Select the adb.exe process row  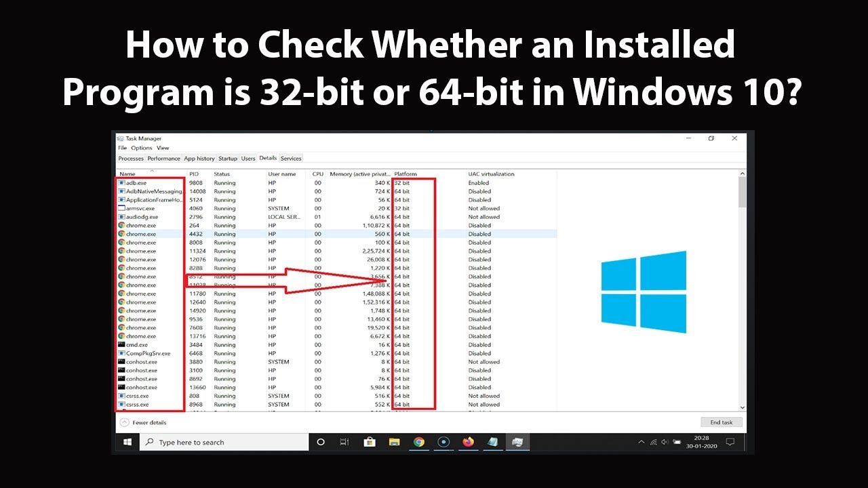[x=337, y=183]
